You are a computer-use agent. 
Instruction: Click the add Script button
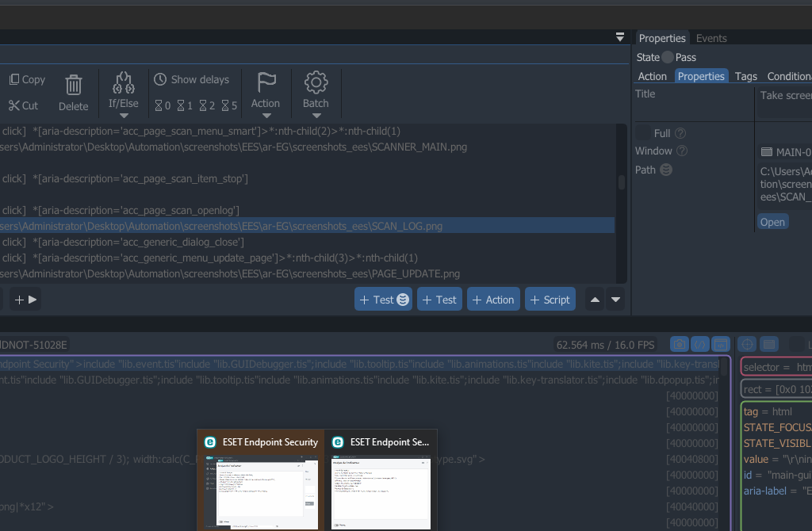tap(550, 300)
